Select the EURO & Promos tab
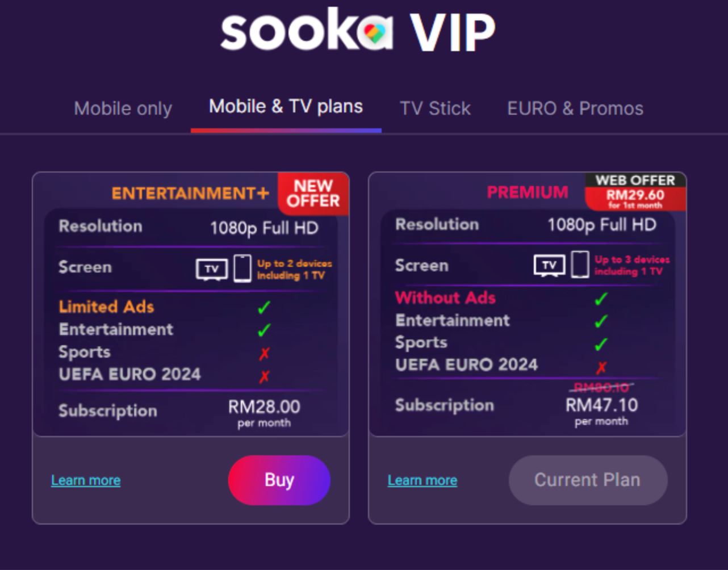Viewport: 728px width, 570px height. pos(575,108)
